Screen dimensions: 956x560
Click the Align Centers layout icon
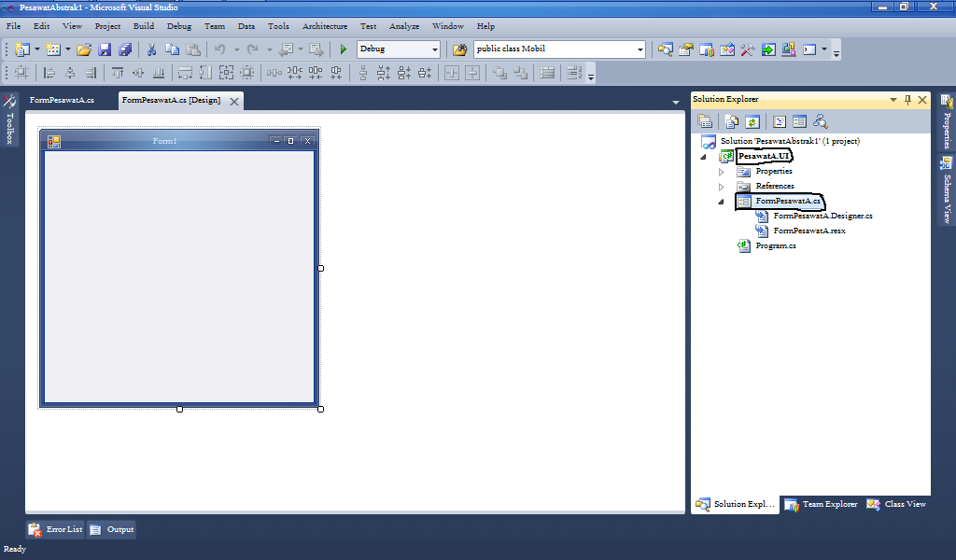point(70,73)
